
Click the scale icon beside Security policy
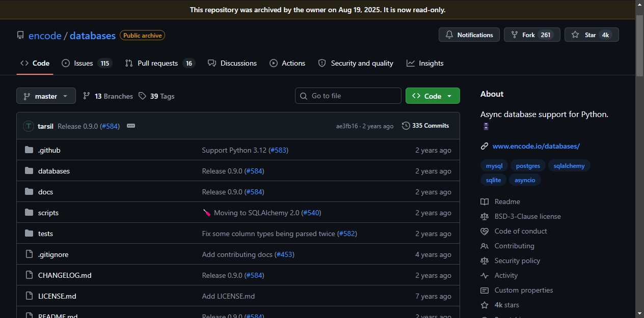click(485, 261)
